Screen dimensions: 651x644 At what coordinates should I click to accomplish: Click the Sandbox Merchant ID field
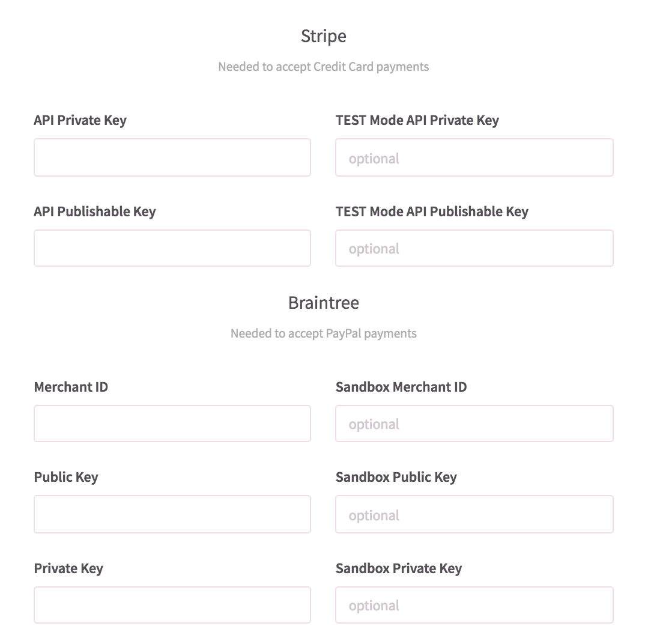[474, 424]
